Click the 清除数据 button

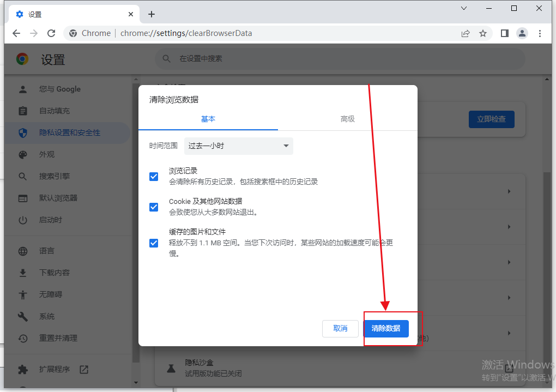tap(386, 329)
